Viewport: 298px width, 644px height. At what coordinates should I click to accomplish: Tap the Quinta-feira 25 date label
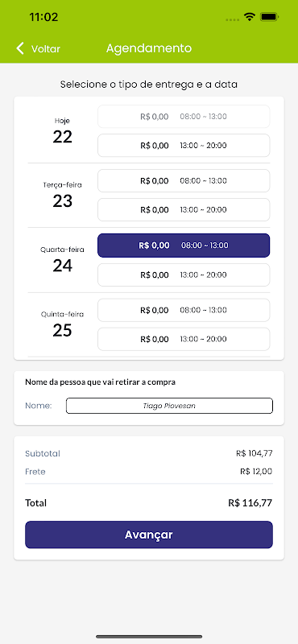(63, 324)
